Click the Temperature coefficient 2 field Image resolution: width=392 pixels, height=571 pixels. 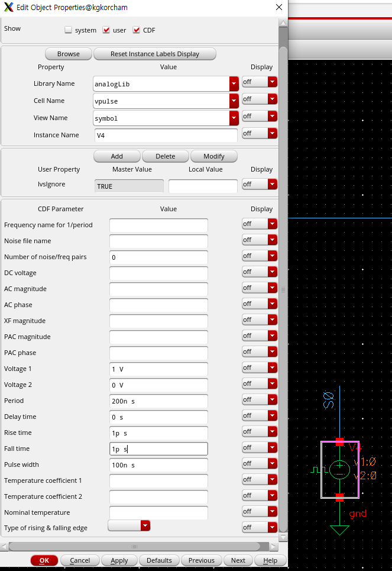point(158,497)
